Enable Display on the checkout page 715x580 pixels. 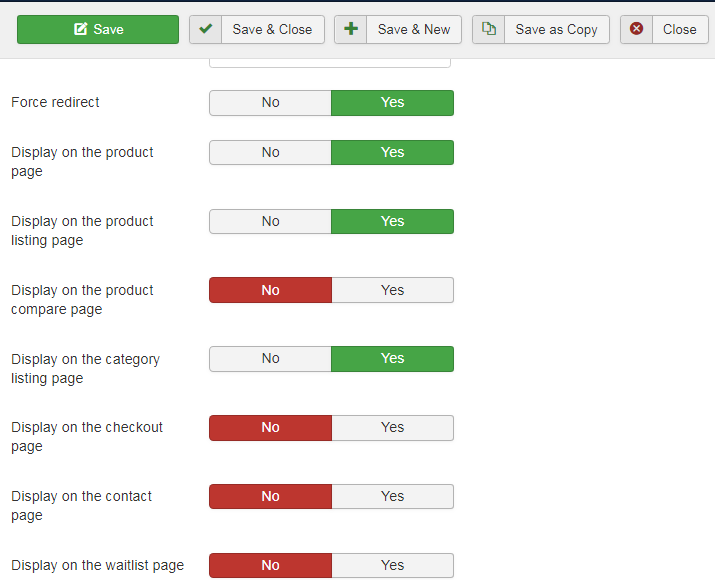[392, 428]
